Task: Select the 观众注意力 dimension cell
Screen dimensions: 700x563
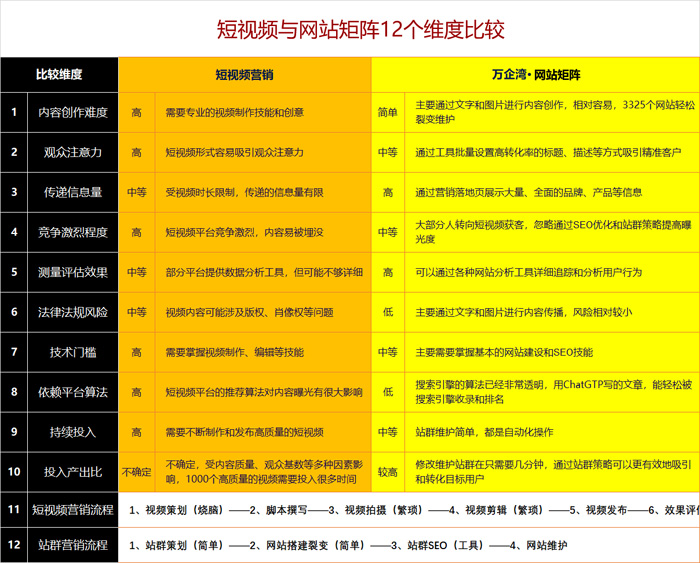Action: 72,152
